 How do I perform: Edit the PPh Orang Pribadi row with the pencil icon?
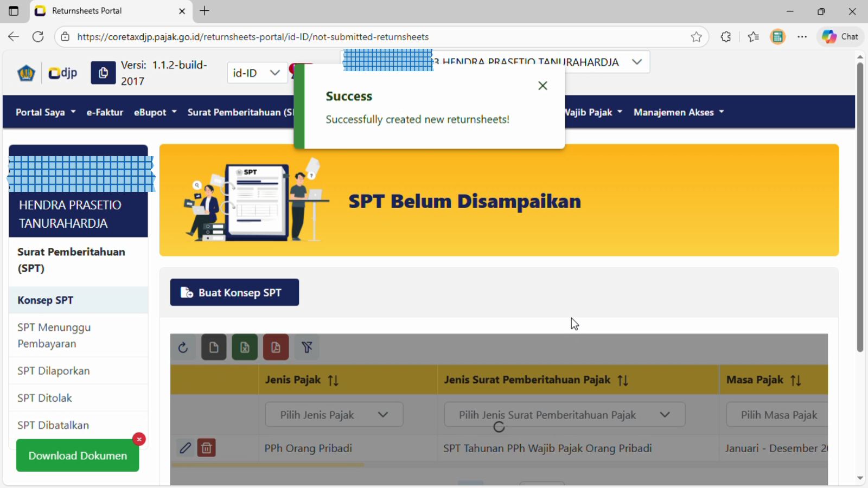[x=186, y=448]
